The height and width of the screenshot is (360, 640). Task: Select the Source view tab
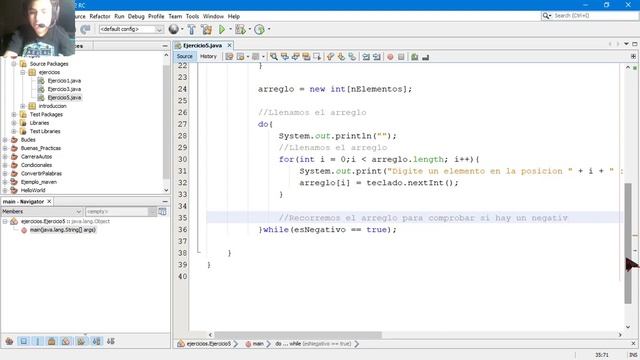(x=184, y=57)
